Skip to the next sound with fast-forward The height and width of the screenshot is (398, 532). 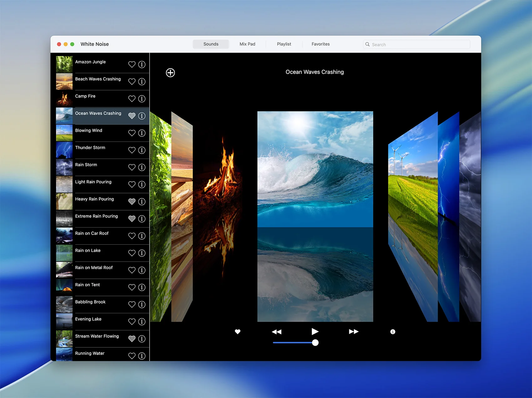click(354, 332)
